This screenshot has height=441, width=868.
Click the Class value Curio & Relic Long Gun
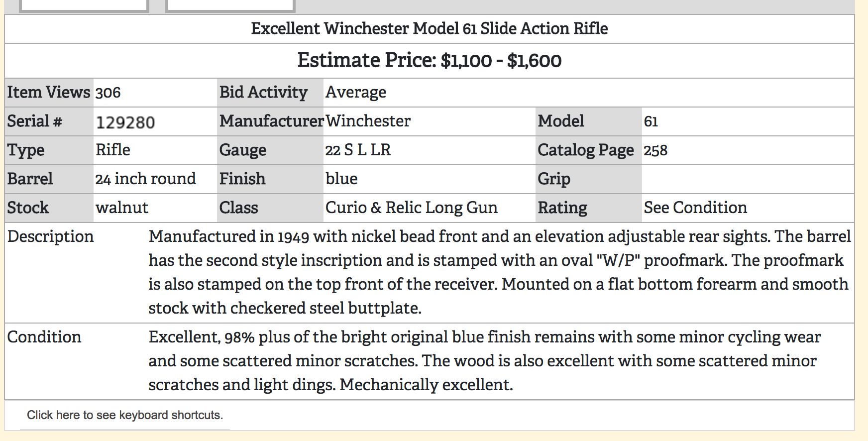(412, 208)
